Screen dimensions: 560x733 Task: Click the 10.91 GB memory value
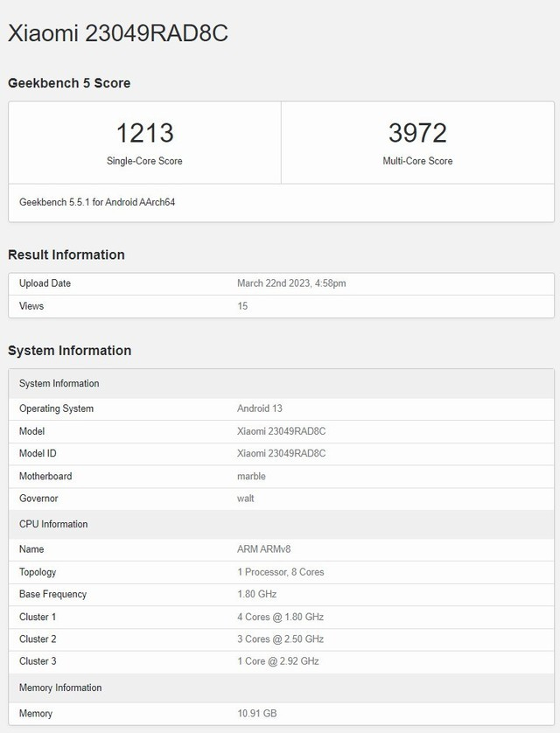[x=256, y=714]
